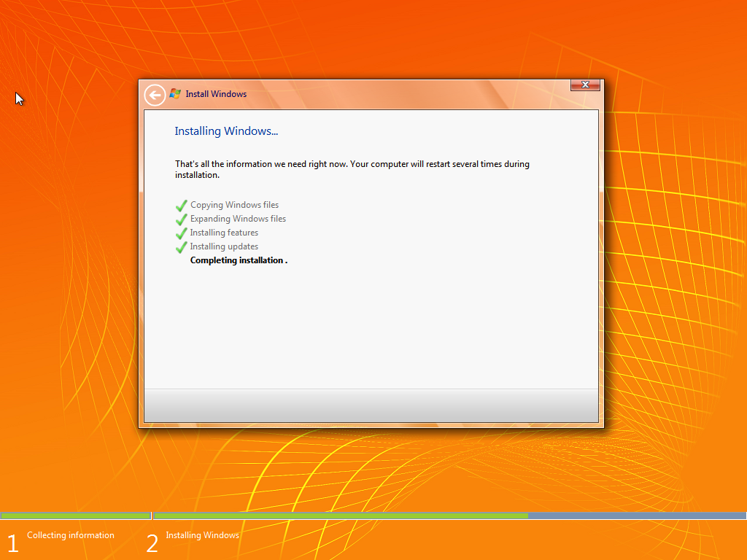Click the checkmark beside Expanding Windows files

pyautogui.click(x=182, y=219)
